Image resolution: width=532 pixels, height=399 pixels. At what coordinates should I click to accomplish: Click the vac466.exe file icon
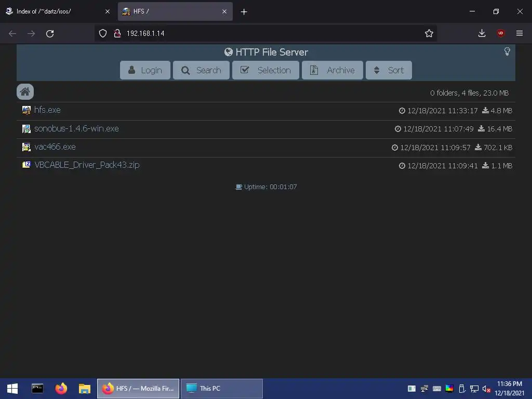[26, 147]
